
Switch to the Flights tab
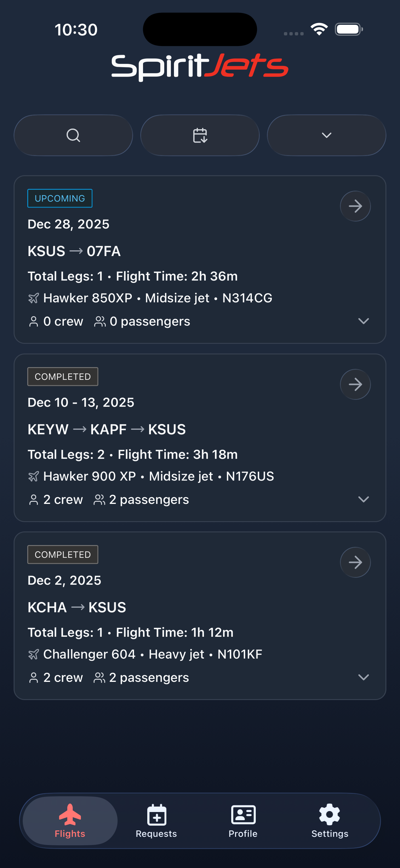pyautogui.click(x=70, y=820)
